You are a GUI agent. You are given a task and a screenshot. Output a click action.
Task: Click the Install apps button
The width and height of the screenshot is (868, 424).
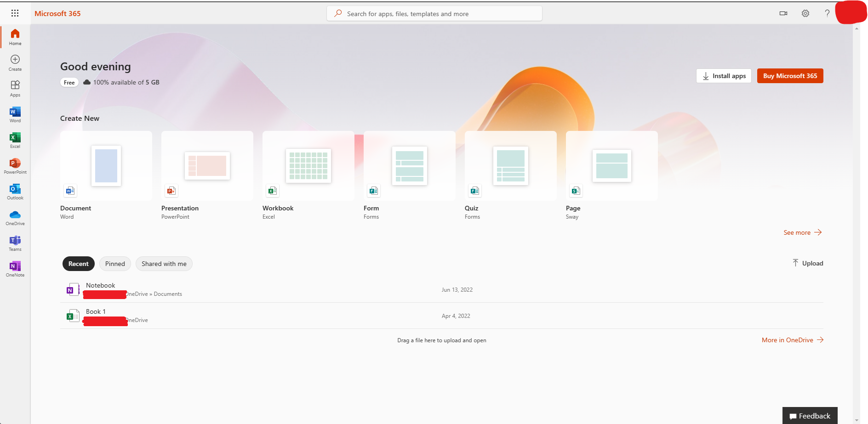pos(724,76)
